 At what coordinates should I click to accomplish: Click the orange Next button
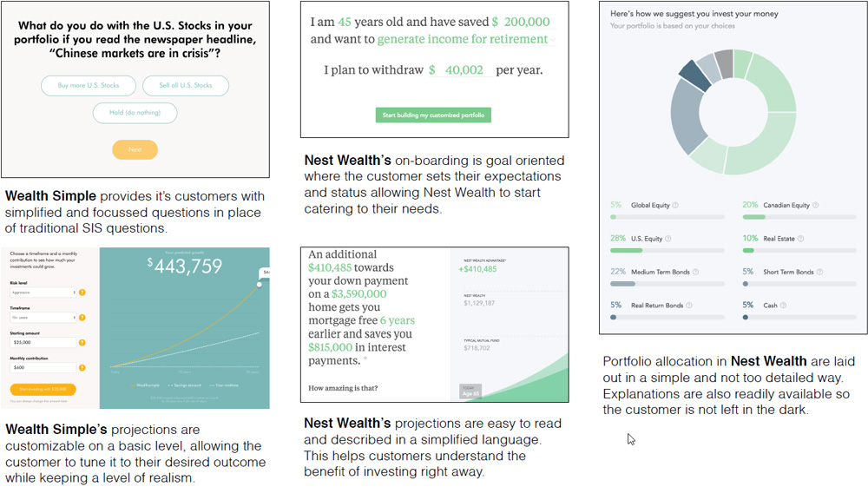[135, 149]
